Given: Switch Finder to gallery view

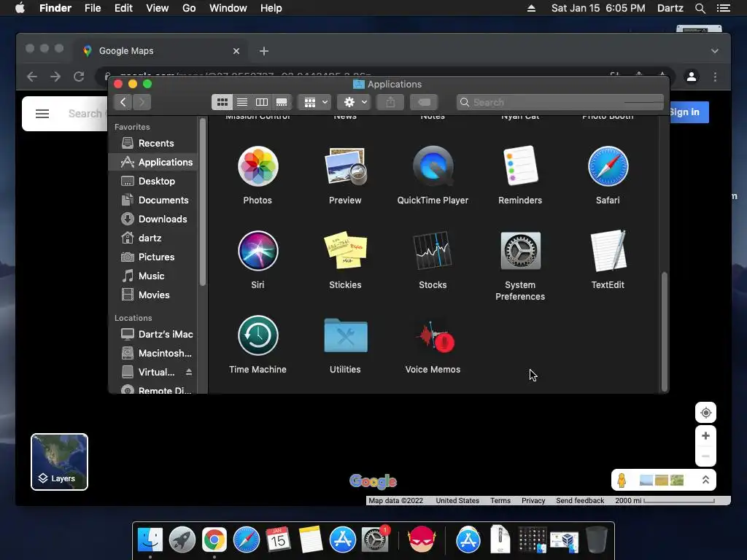Looking at the screenshot, I should (x=282, y=102).
